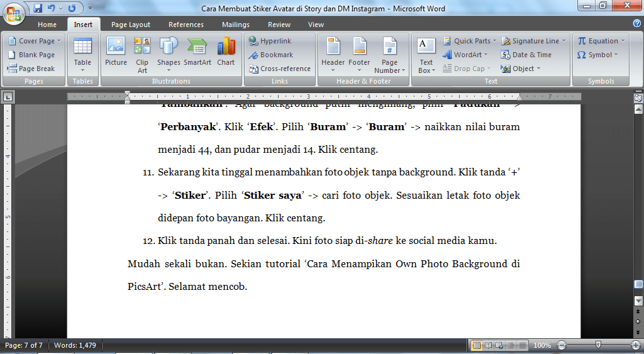This screenshot has height=354, width=644.
Task: Insert an Equation
Action: 601,41
